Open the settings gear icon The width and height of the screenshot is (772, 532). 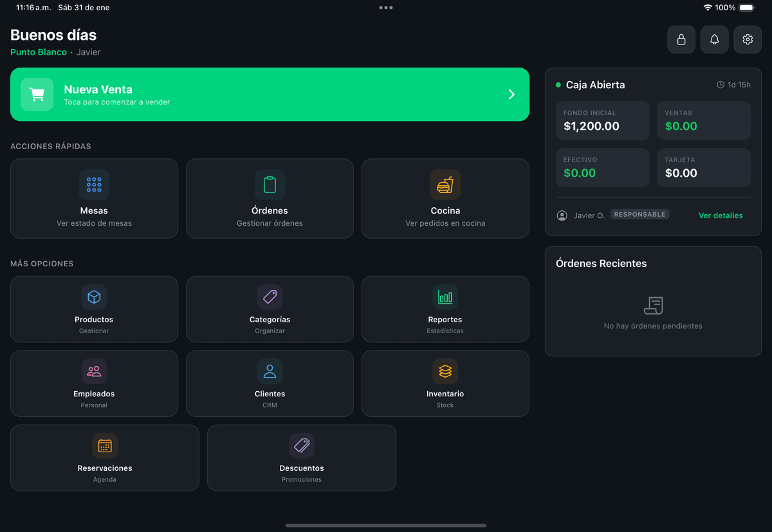tap(747, 39)
